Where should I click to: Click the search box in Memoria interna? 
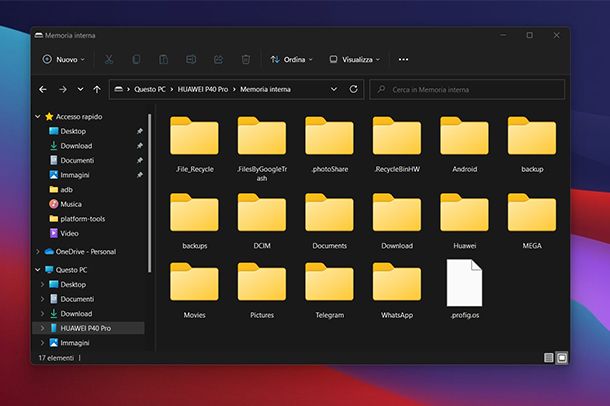[x=470, y=89]
